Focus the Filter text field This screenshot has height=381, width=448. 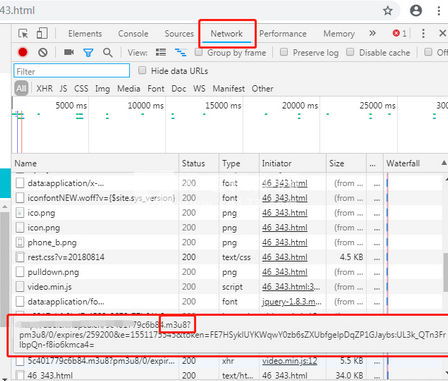coord(72,71)
